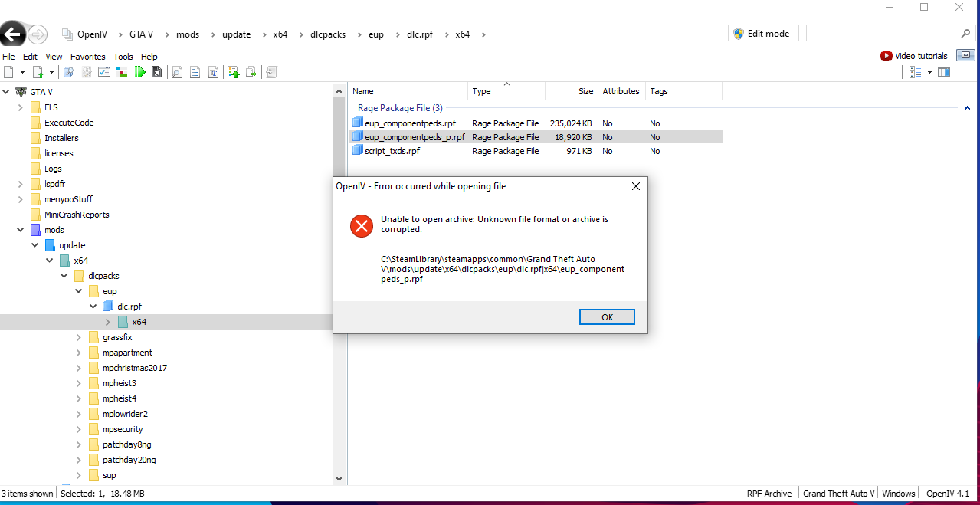Select eup_componentpeds.rpf in file list

point(412,123)
